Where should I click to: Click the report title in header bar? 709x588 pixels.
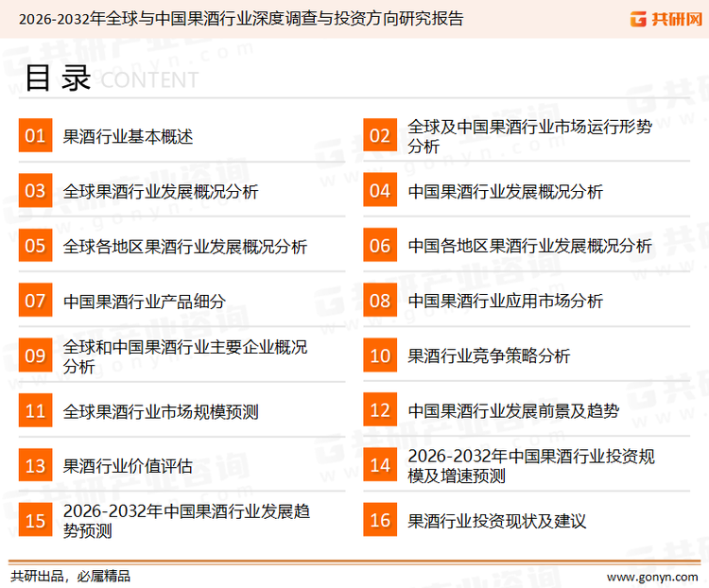(241, 19)
